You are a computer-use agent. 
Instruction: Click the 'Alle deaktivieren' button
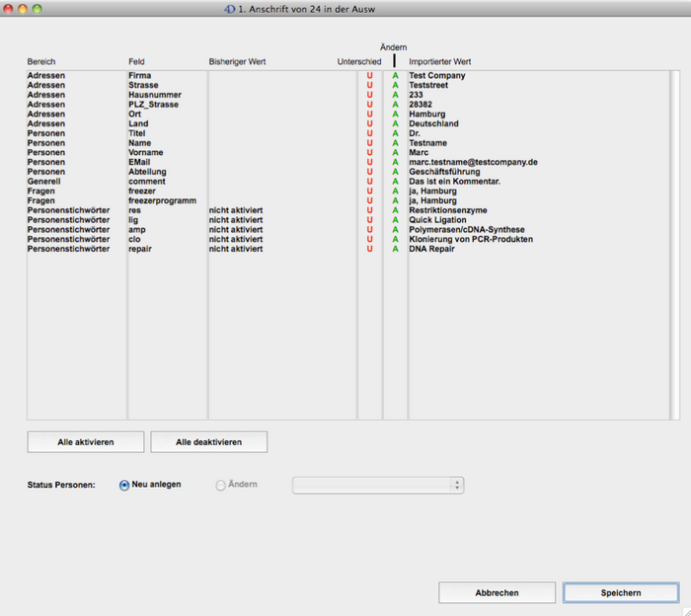click(208, 442)
